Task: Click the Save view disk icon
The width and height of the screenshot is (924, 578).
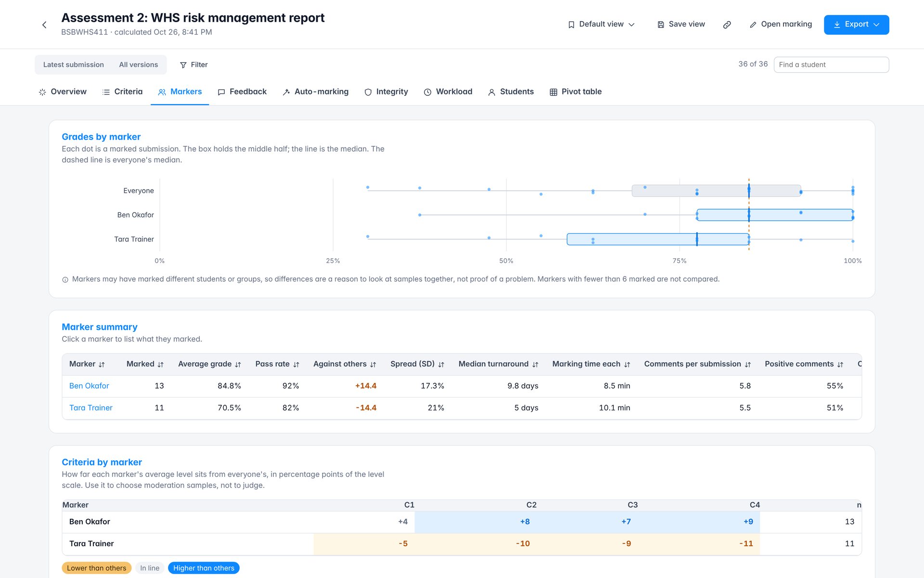Action: tap(661, 25)
